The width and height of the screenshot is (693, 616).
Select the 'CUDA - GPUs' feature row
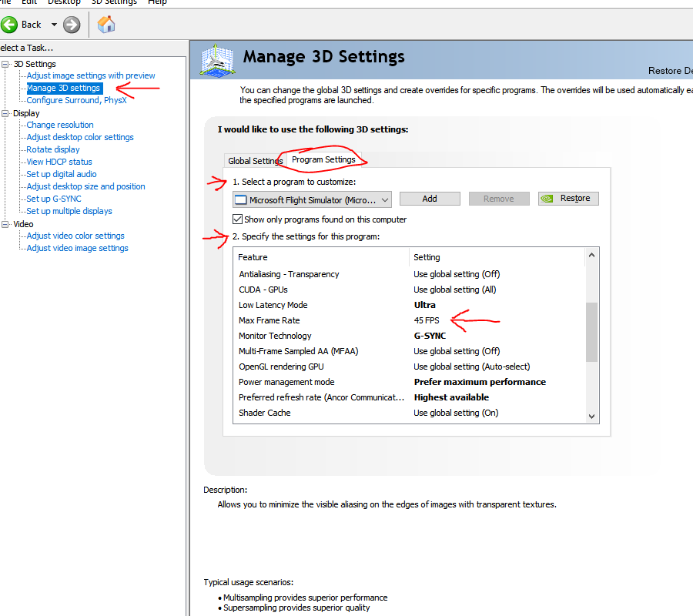pyautogui.click(x=410, y=290)
